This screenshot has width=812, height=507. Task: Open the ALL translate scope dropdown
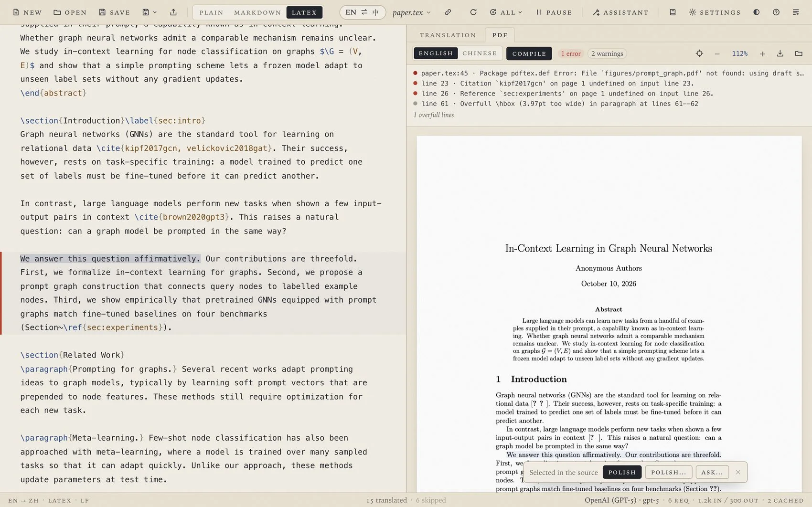tap(506, 12)
